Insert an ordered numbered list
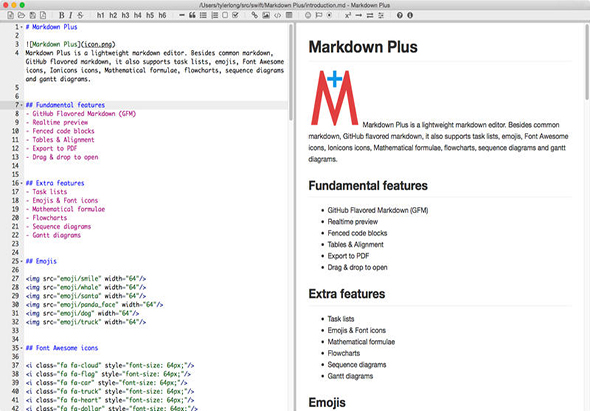This screenshot has height=411, width=590. pos(214,15)
